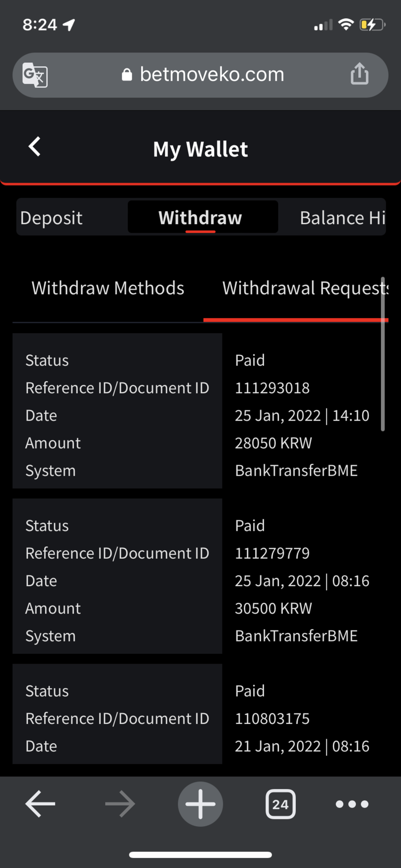Click the vertical scrollbar on request list
Image resolution: width=401 pixels, height=868 pixels.
[x=383, y=354]
